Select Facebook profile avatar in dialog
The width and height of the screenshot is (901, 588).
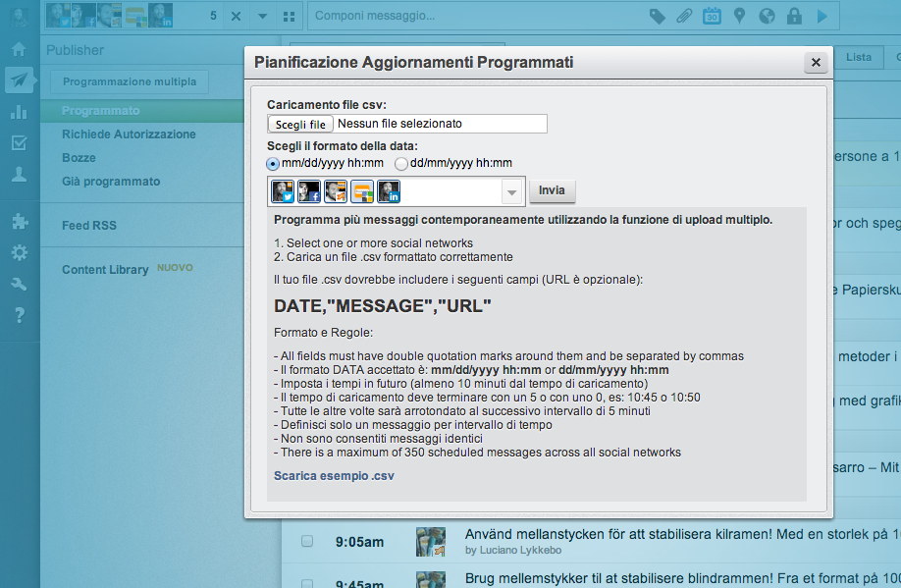(x=309, y=191)
